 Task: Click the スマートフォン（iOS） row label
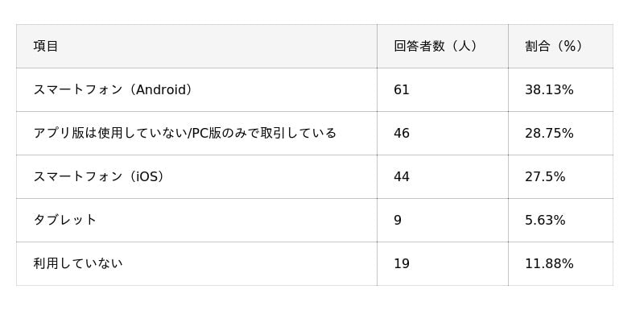[x=99, y=176]
